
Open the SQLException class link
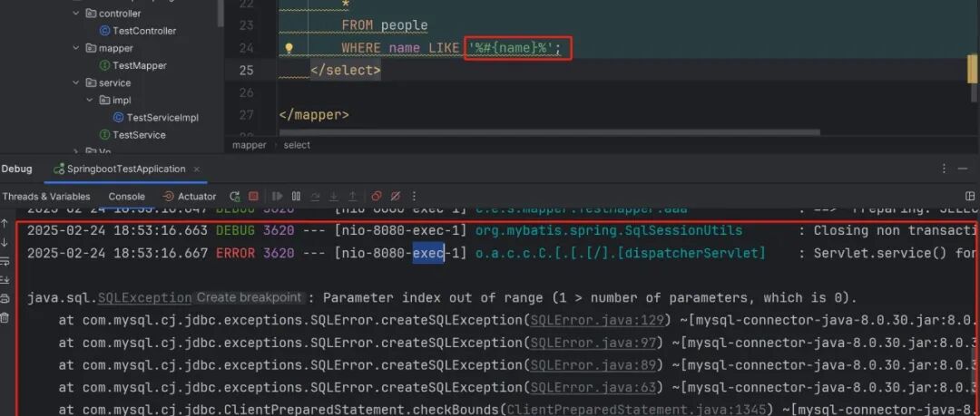144,298
